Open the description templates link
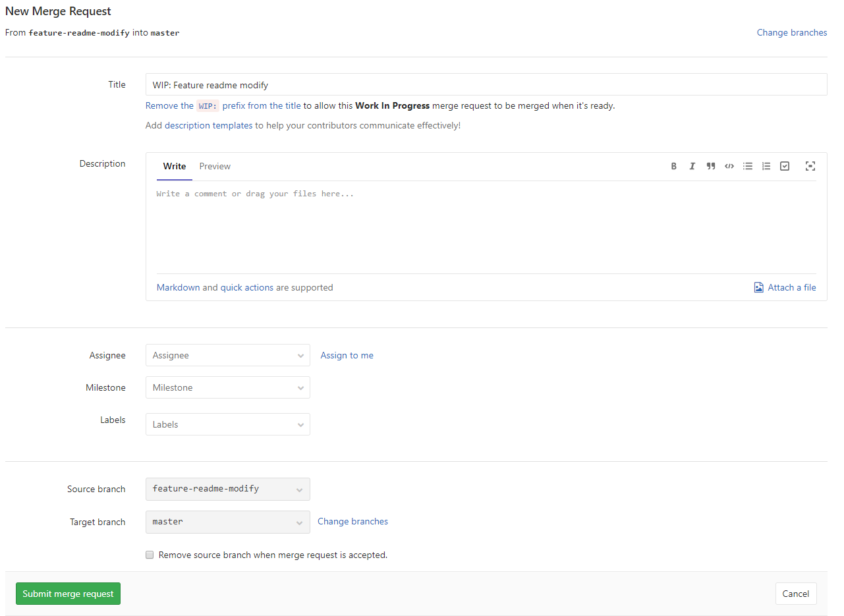The width and height of the screenshot is (844, 616). (208, 125)
